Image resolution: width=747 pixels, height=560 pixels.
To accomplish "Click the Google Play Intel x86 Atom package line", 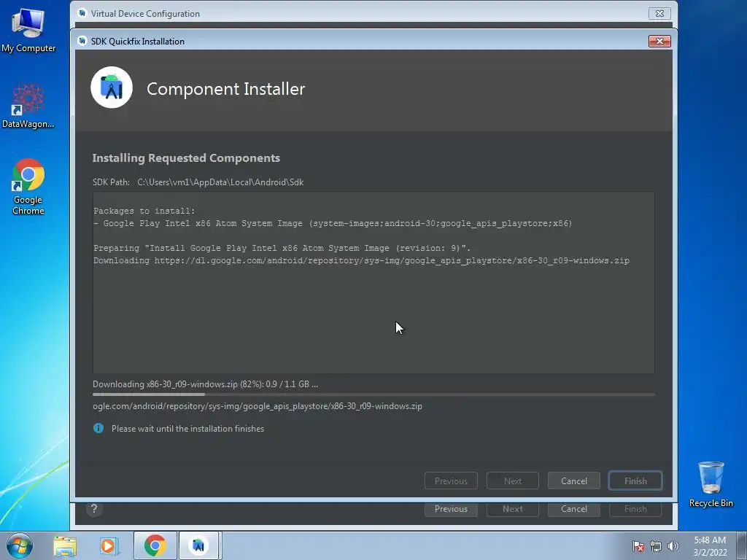I will [x=333, y=223].
